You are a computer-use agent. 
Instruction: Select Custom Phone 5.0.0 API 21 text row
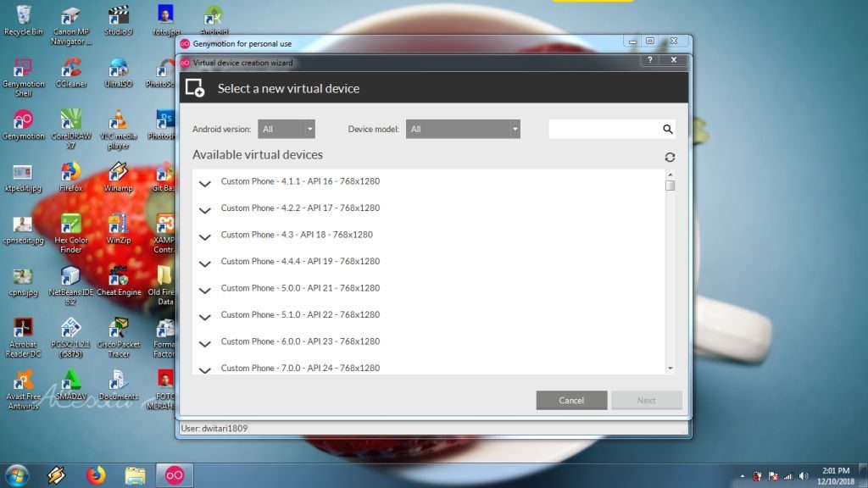(300, 288)
